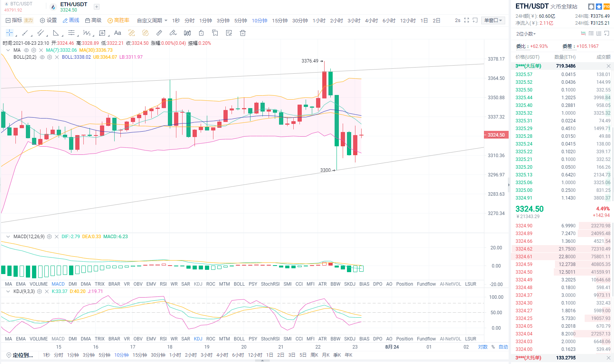Toggle 自动 auto scale

pos(503,347)
